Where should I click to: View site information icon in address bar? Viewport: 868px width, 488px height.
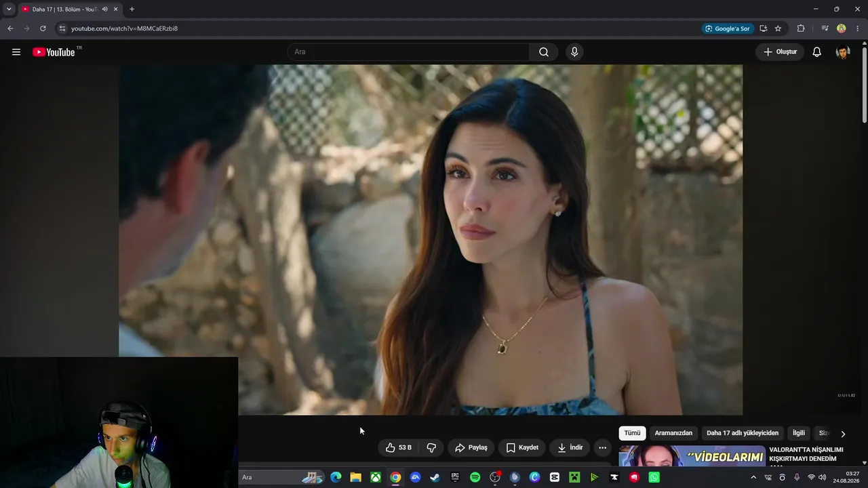pyautogui.click(x=62, y=28)
